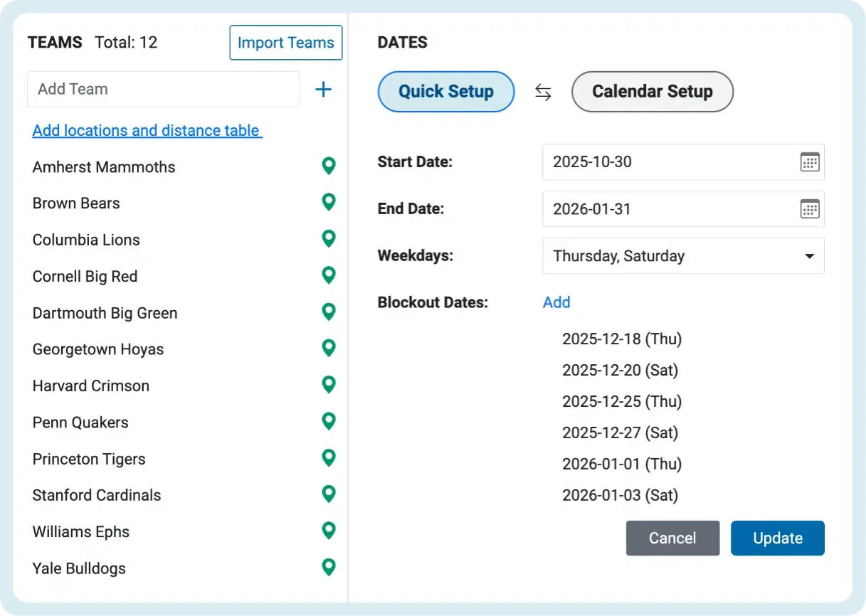The height and width of the screenshot is (616, 866).
Task: Click blockout date 2025-12-20 (Sat)
Action: tap(620, 370)
